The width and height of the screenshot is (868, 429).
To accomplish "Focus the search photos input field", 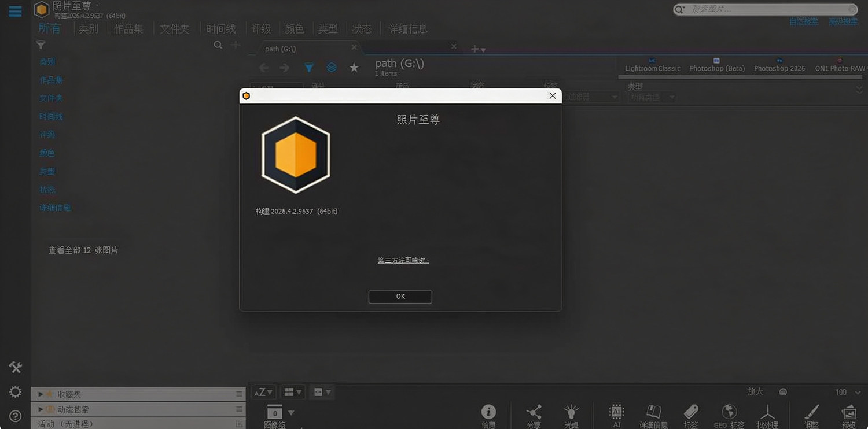I will pos(765,9).
